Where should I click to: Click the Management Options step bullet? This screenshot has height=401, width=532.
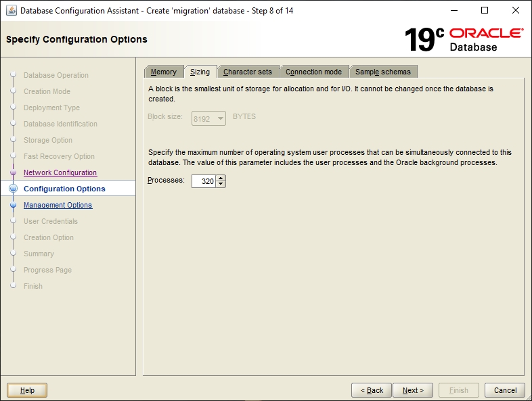[x=13, y=205]
